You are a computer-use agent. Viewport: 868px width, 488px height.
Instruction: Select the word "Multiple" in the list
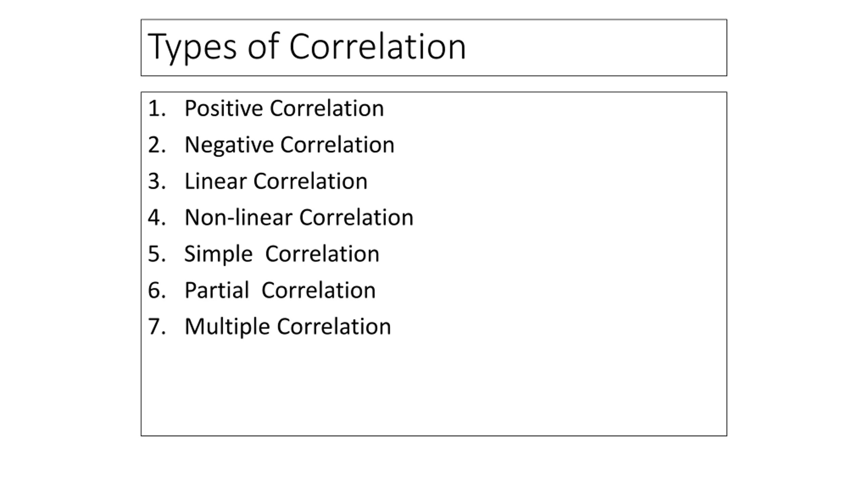tap(227, 327)
